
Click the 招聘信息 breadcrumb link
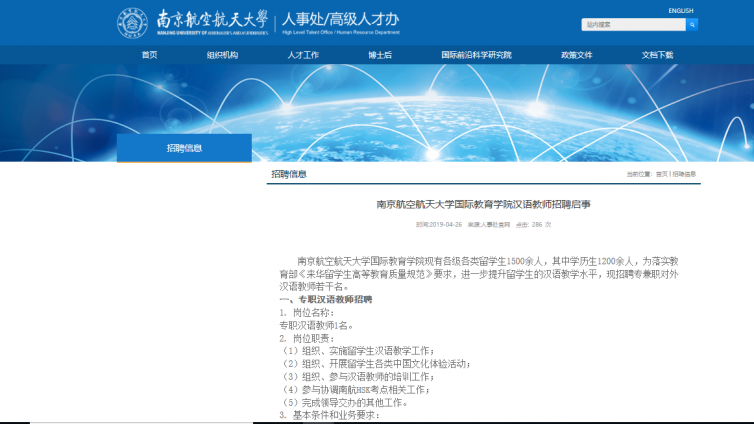pyautogui.click(x=684, y=174)
